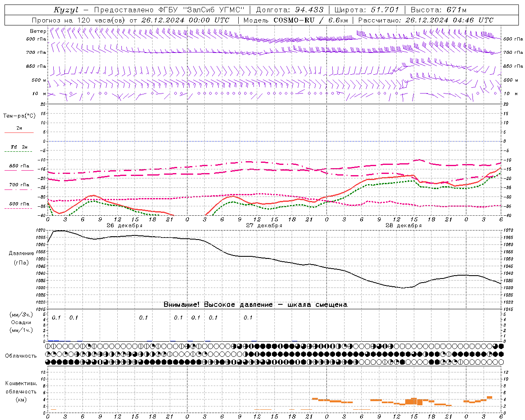525x420 pixels.
Task: Click the (км) unit of the convective chart
Action: 21,399
